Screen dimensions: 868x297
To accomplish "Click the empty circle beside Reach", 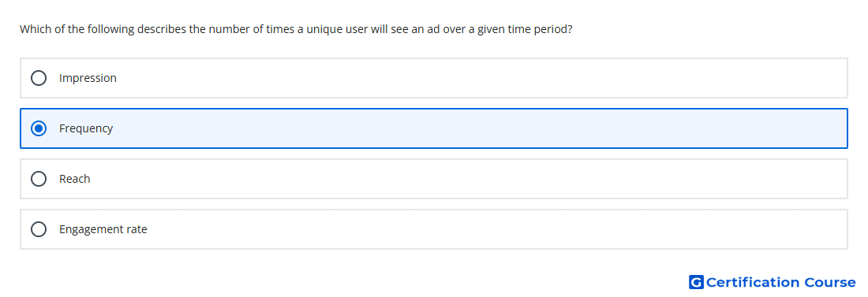I will pos(39,179).
